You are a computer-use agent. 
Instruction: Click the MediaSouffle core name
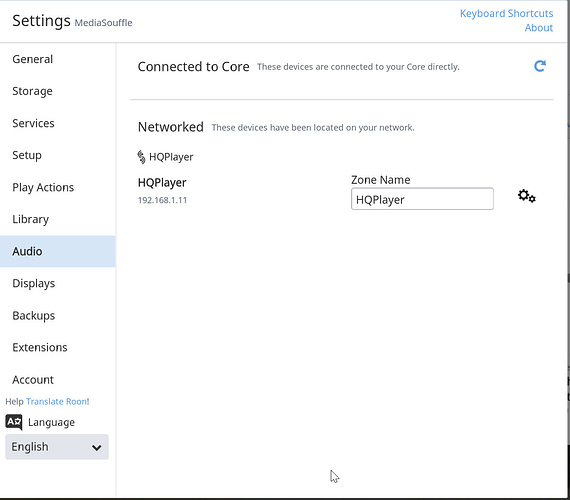(x=104, y=23)
